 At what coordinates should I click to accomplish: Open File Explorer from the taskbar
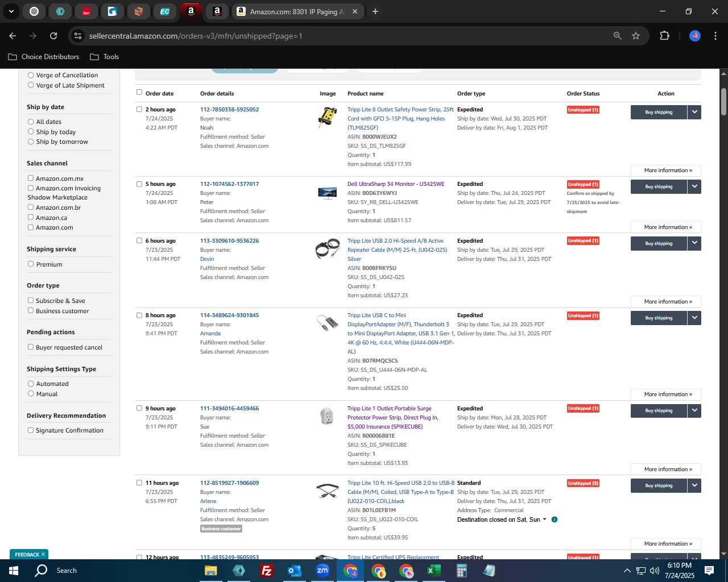(211, 571)
